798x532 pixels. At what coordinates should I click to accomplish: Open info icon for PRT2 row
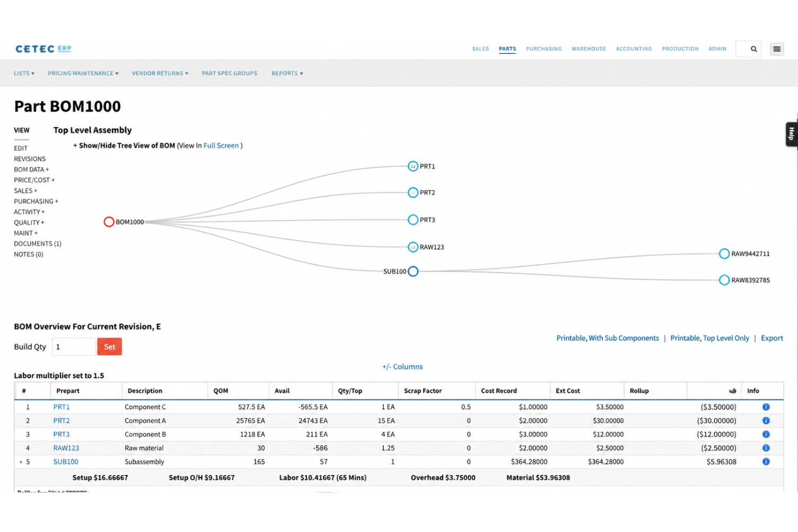pyautogui.click(x=766, y=421)
